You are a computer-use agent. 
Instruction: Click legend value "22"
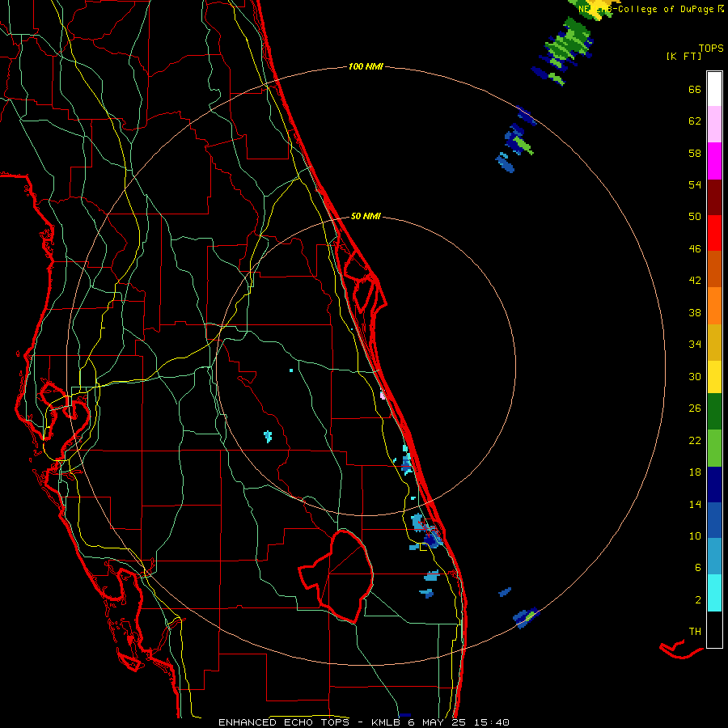[x=695, y=440]
